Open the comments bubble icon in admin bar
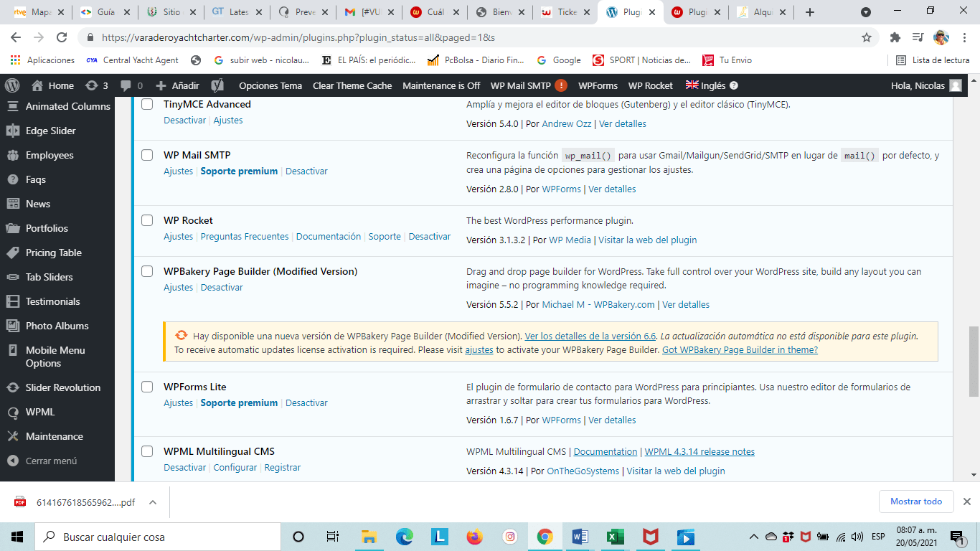The image size is (980, 551). click(132, 85)
